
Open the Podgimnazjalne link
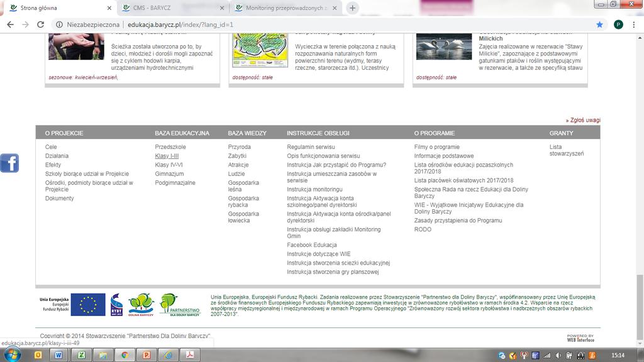click(175, 183)
